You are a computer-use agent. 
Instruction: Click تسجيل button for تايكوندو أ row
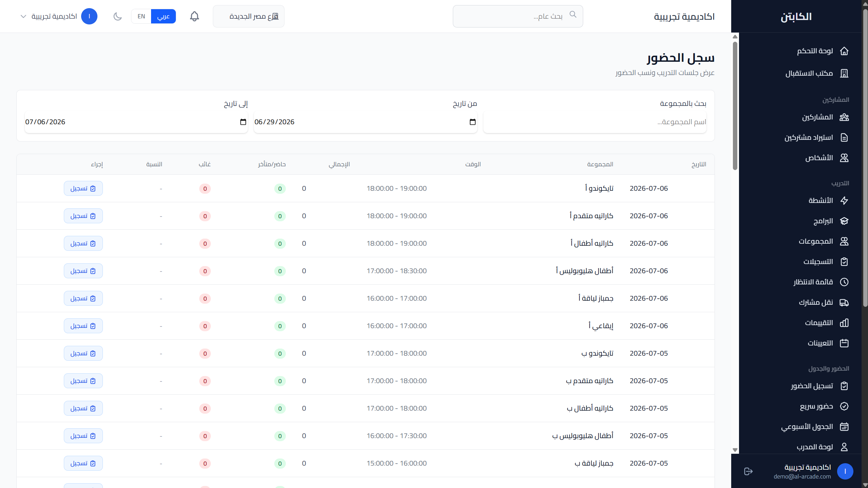point(83,188)
